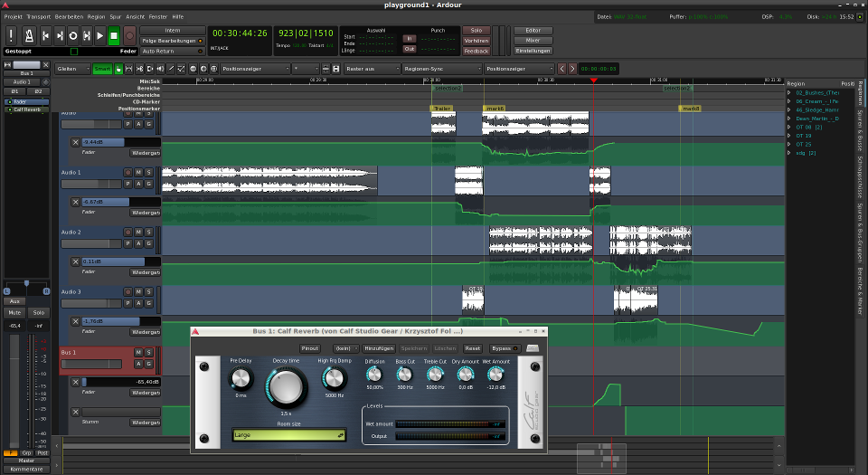Image resolution: width=868 pixels, height=475 pixels.
Task: Start playback with the play button
Action: [100, 36]
